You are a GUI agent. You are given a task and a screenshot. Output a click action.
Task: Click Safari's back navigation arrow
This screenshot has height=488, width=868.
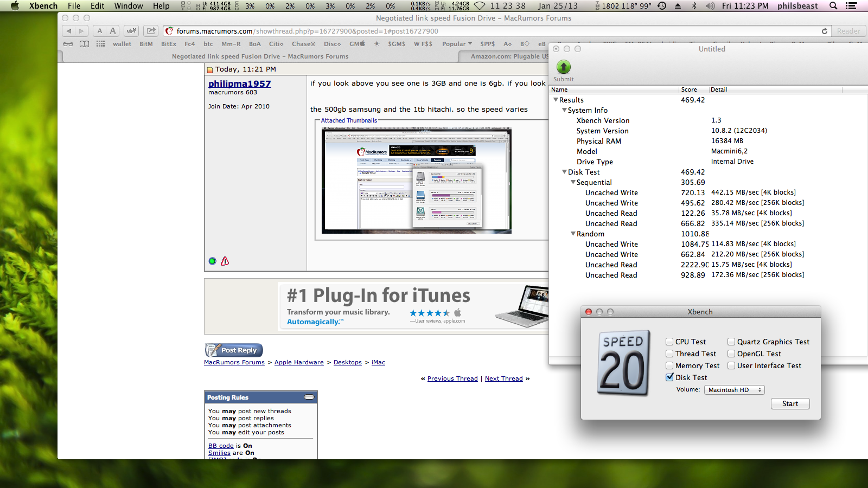point(69,31)
